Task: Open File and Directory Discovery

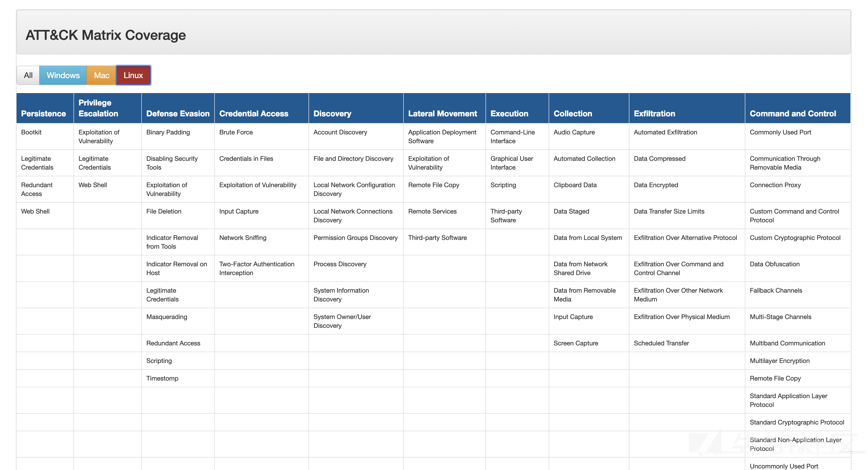Action: point(354,158)
